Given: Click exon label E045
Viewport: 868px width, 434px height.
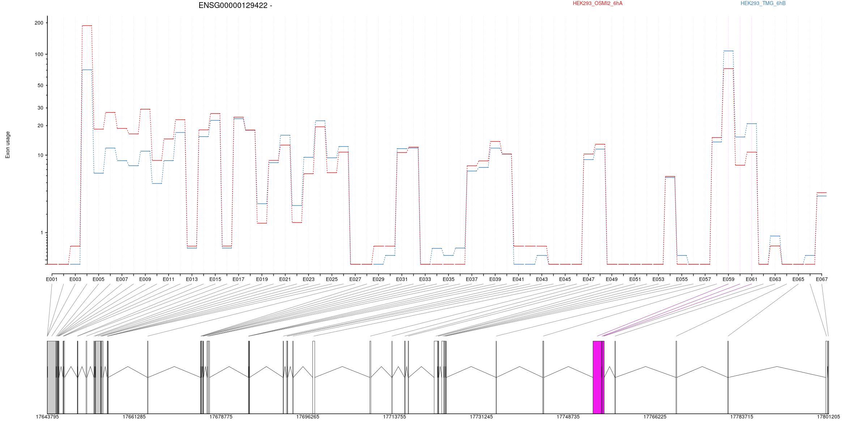Looking at the screenshot, I should 565,279.
